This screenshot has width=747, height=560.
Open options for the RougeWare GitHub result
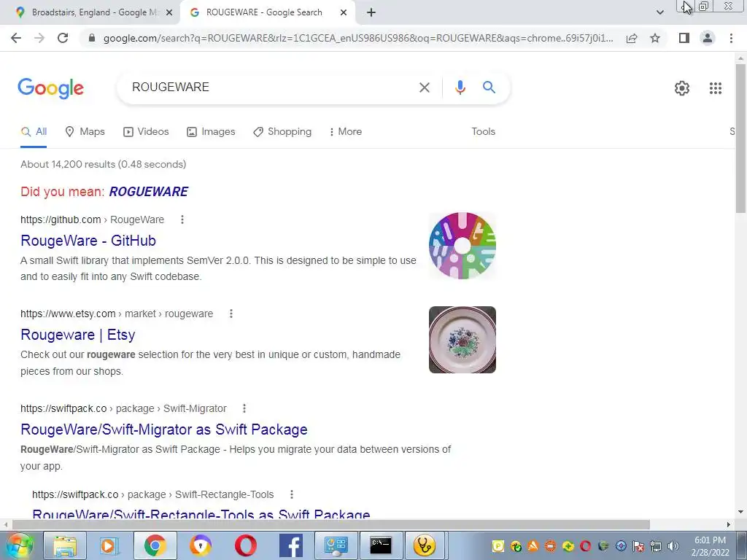click(x=182, y=219)
